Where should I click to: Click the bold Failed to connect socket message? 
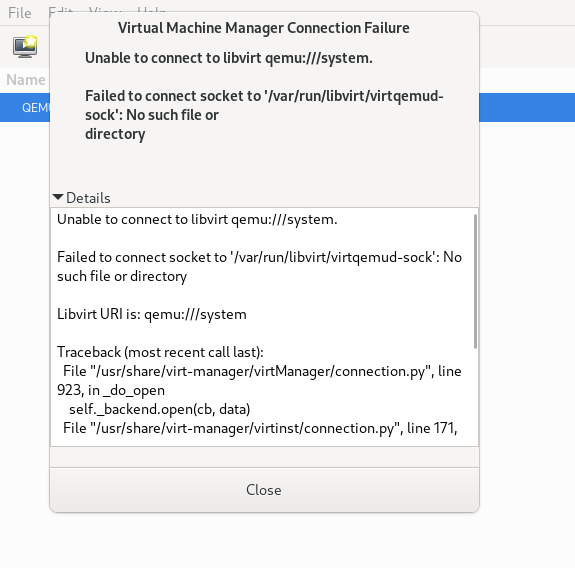(264, 115)
